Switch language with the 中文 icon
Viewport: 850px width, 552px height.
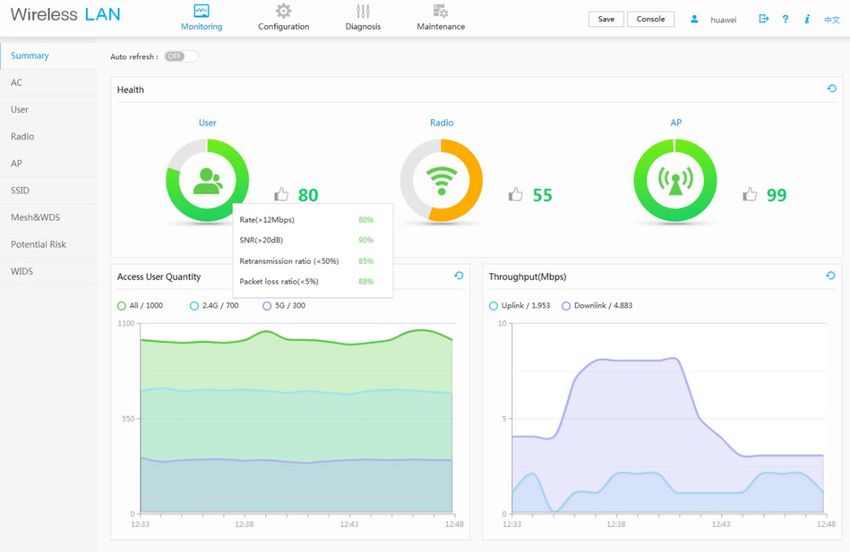click(x=832, y=20)
